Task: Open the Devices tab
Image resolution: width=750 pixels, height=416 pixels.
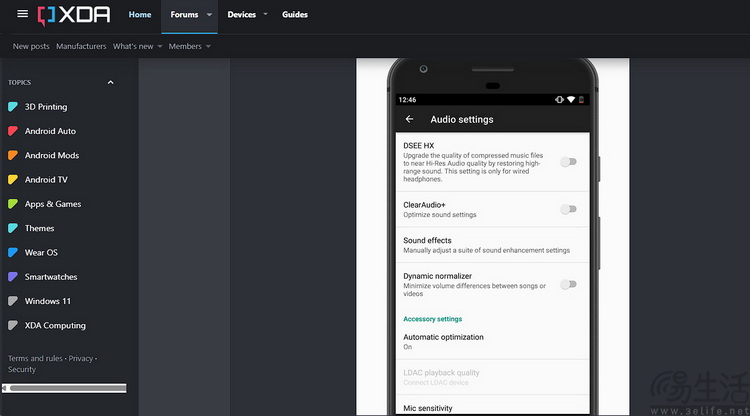Action: click(242, 15)
